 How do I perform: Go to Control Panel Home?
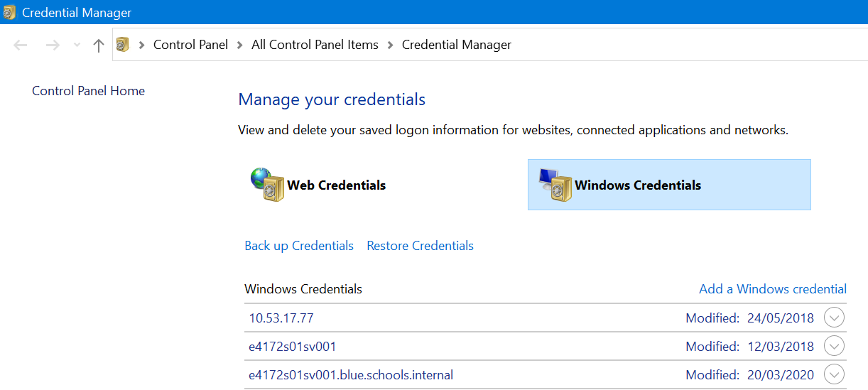tap(88, 91)
